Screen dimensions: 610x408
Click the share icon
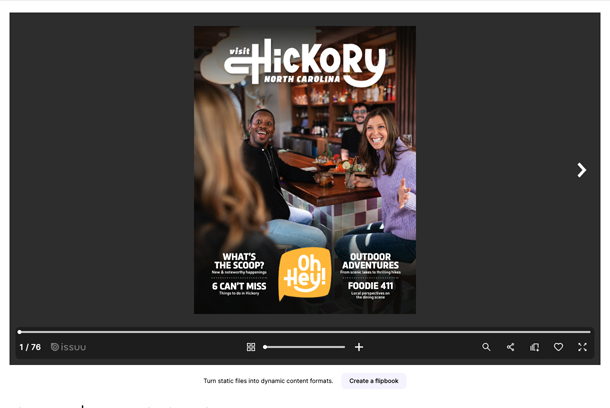coord(510,347)
